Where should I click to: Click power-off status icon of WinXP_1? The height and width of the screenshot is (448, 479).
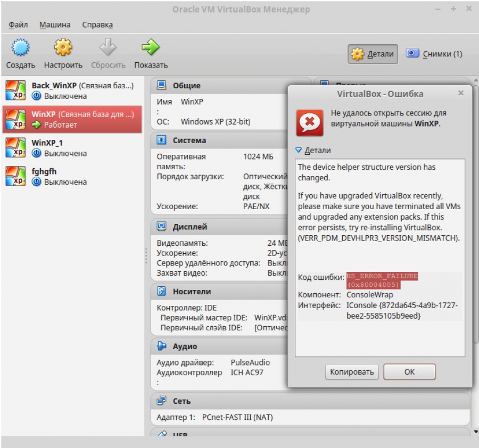click(36, 153)
